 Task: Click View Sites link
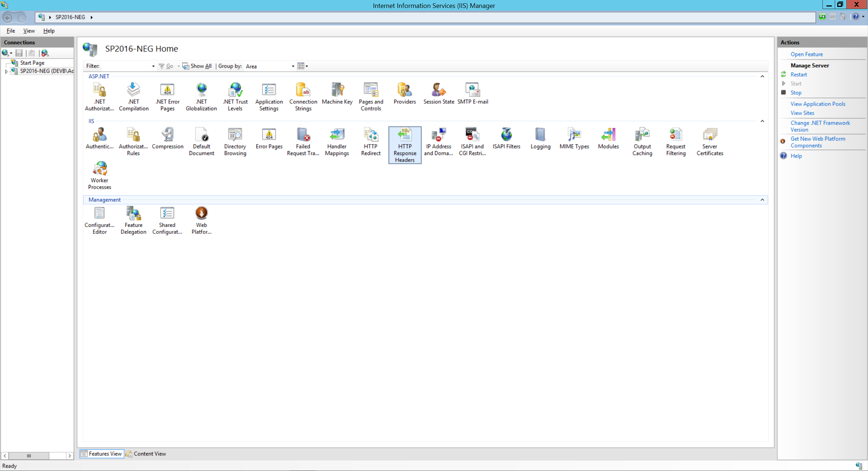[802, 113]
